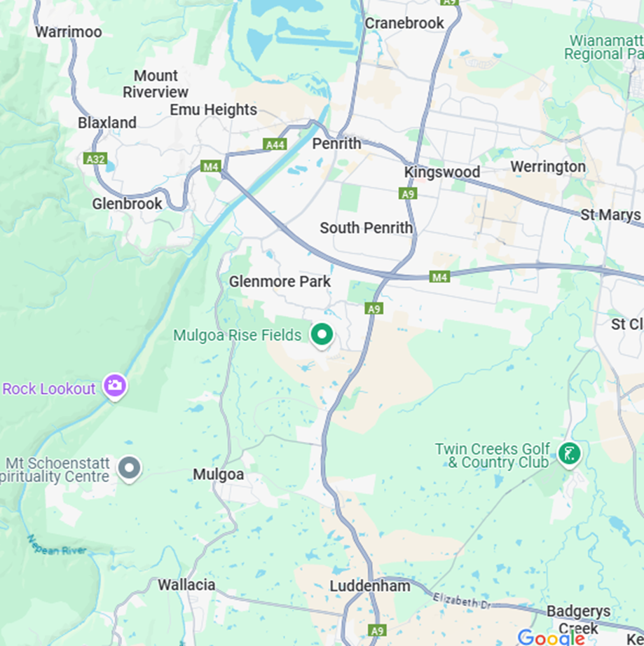Click the Penrith suburb label

pos(336,144)
